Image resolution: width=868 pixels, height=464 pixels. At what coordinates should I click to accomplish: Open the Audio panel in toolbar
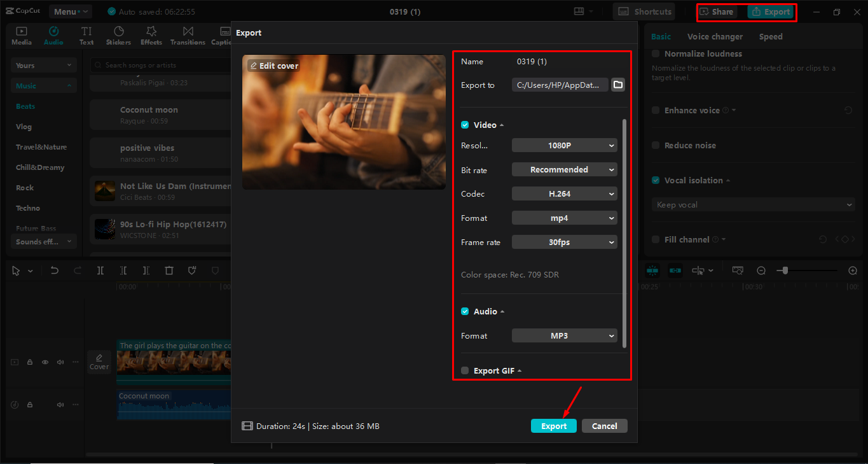click(53, 36)
